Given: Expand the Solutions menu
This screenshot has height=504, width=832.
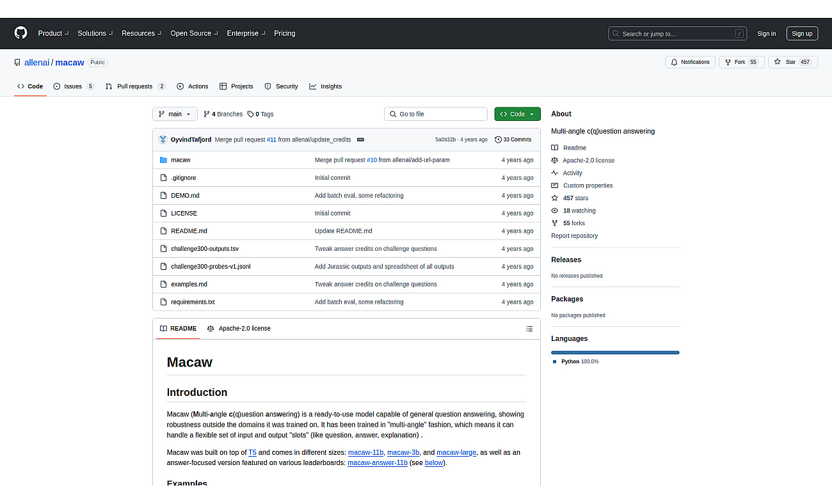Looking at the screenshot, I should pyautogui.click(x=95, y=33).
